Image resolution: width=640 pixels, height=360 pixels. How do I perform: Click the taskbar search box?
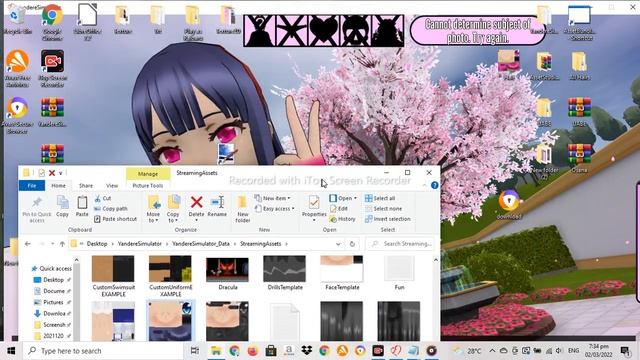coord(104,351)
